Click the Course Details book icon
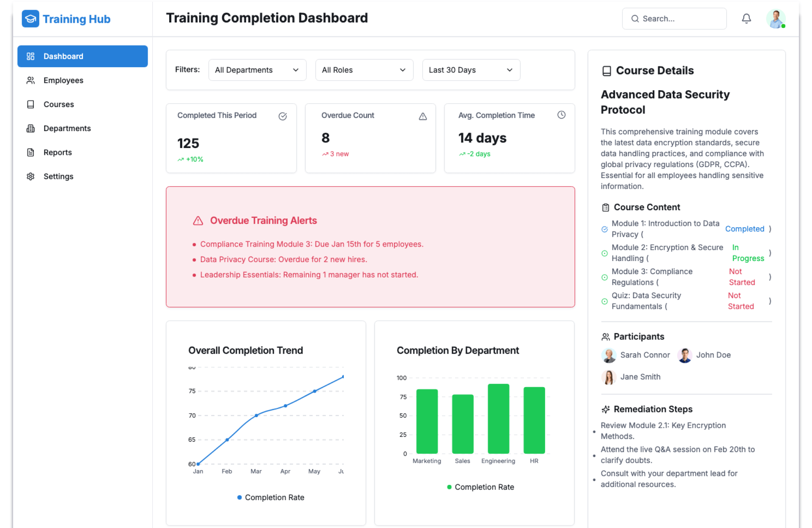 [x=606, y=71]
